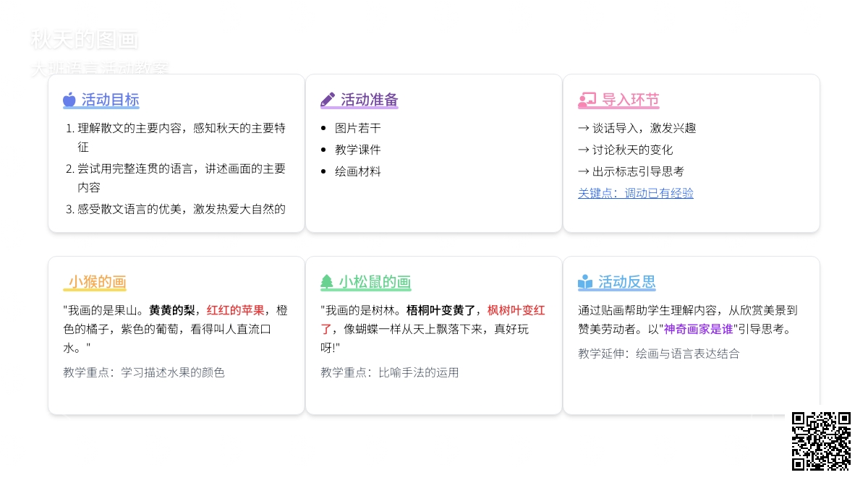The width and height of the screenshot is (868, 488).
Task: Click the 小猴的画 card title
Action: (98, 282)
